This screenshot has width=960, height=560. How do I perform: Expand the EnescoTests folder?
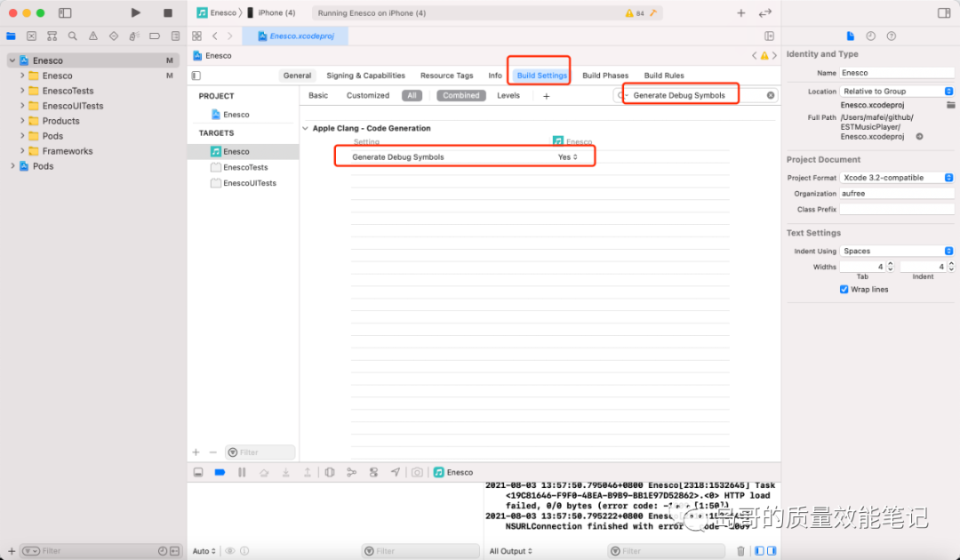click(x=22, y=91)
